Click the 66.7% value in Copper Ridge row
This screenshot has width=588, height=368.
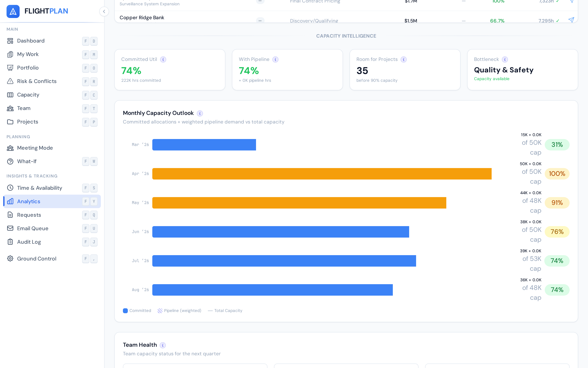[497, 21]
